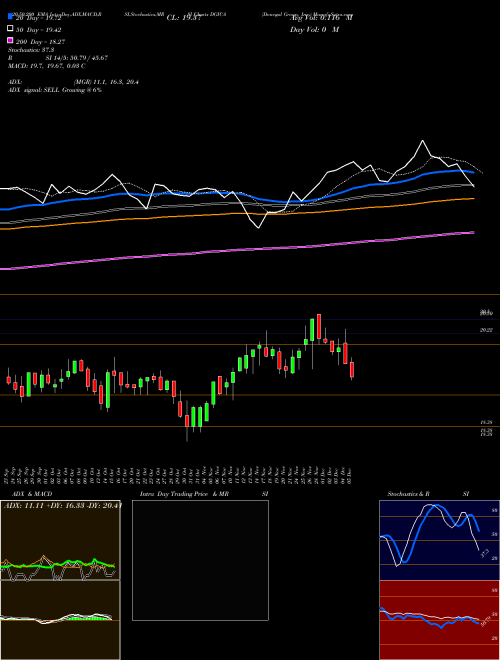Click the peak of the white price line
Viewport: 500px width, 660px height.
[x=423, y=141]
